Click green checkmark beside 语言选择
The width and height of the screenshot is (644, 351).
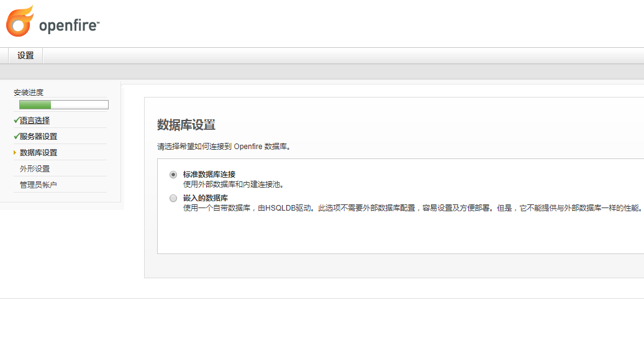(16, 120)
